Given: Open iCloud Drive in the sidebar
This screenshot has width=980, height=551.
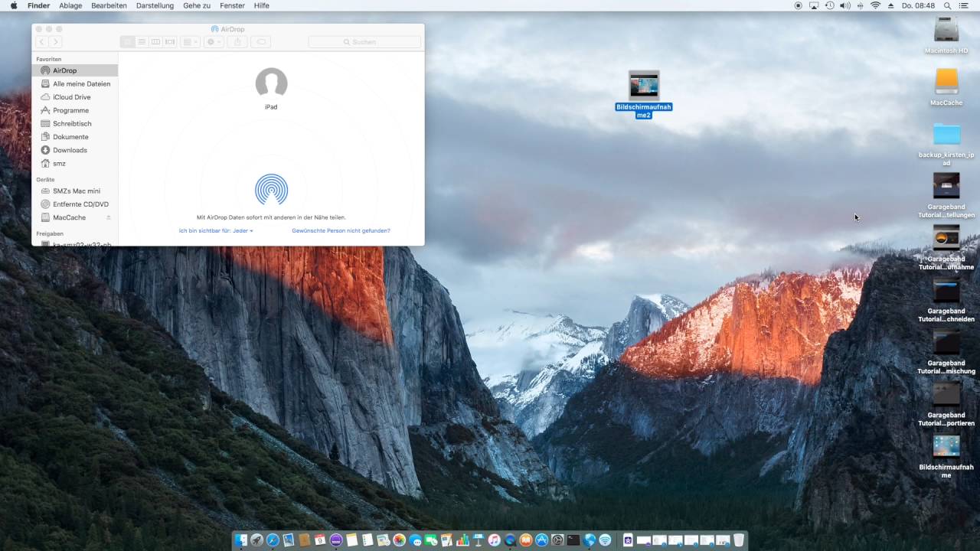Looking at the screenshot, I should pos(75,97).
